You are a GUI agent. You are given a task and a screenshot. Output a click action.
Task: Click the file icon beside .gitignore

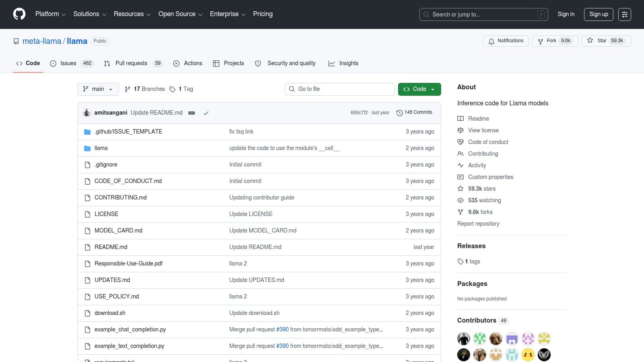pos(87,165)
